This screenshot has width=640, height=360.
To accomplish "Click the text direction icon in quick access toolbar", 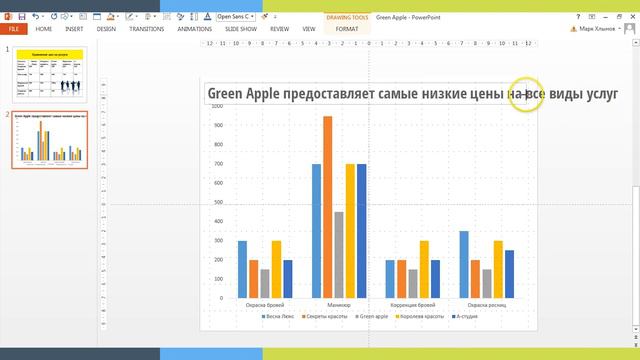I will pyautogui.click(x=194, y=17).
